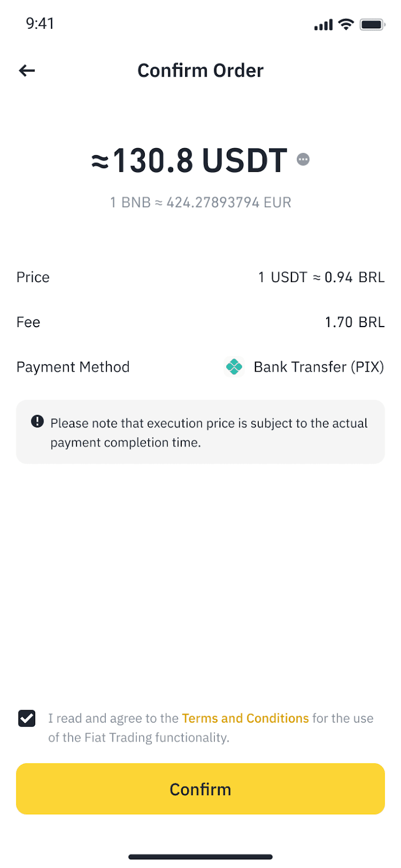Tap the 1 BNB ≈ 424.27893794 EUR rate
401x868 pixels.
[x=200, y=202]
